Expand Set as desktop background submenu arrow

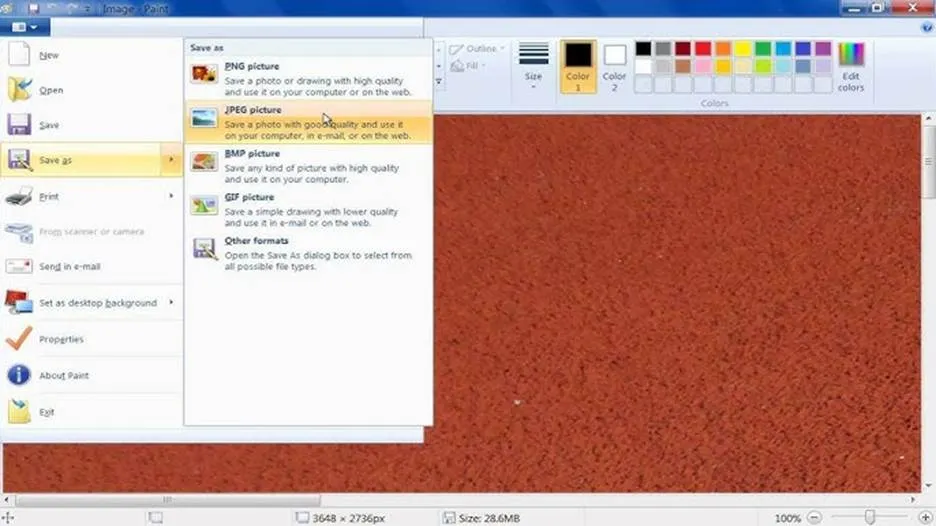pos(171,302)
